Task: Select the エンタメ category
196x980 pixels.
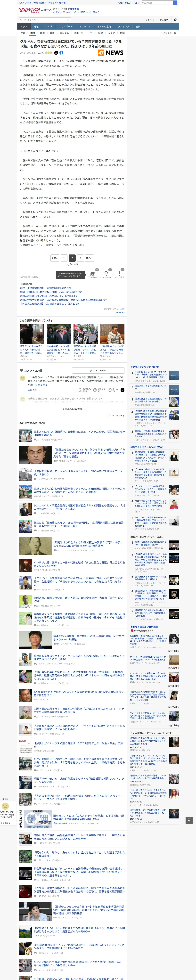Action: click(x=64, y=33)
